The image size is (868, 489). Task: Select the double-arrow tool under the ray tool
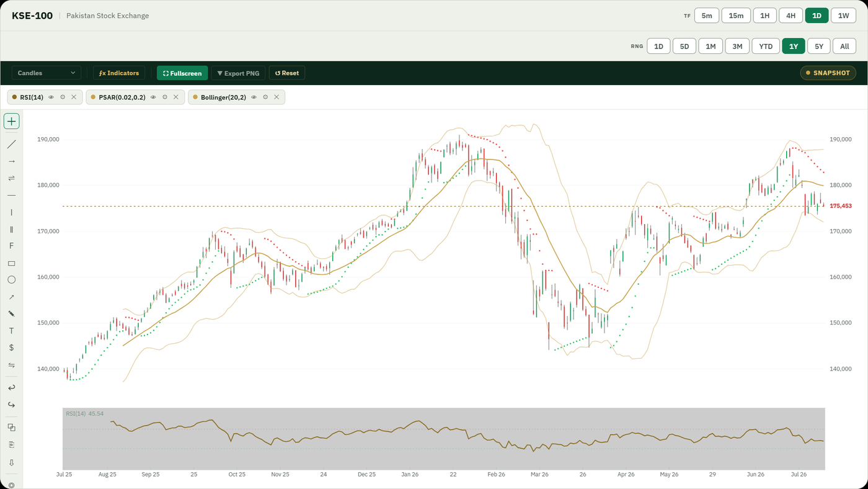point(11,178)
